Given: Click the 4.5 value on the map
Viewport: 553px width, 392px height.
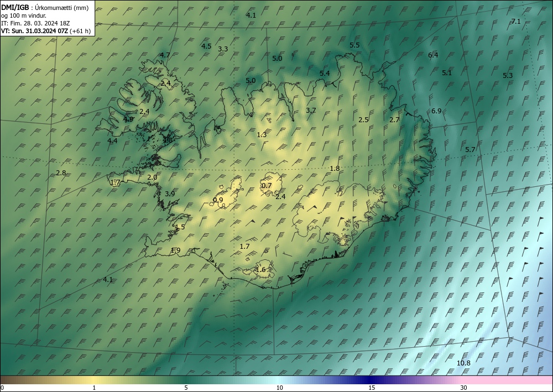Looking at the screenshot, I should coord(206,46).
